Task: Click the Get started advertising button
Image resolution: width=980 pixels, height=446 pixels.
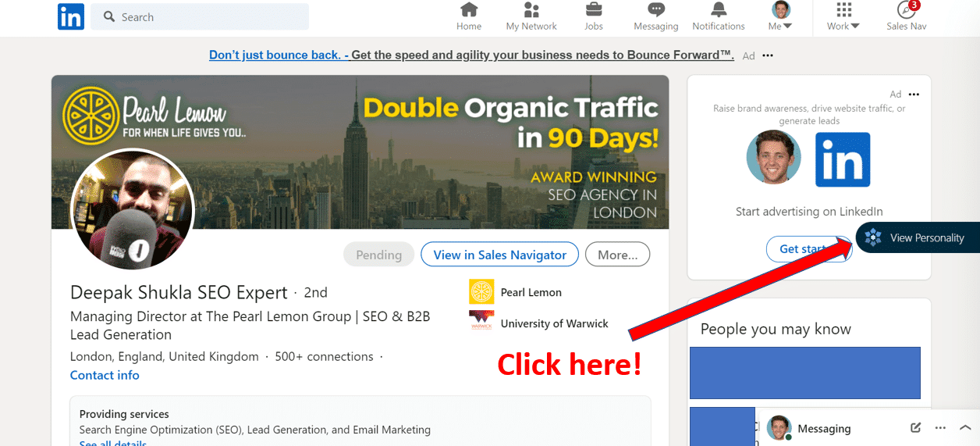Action: [809, 249]
